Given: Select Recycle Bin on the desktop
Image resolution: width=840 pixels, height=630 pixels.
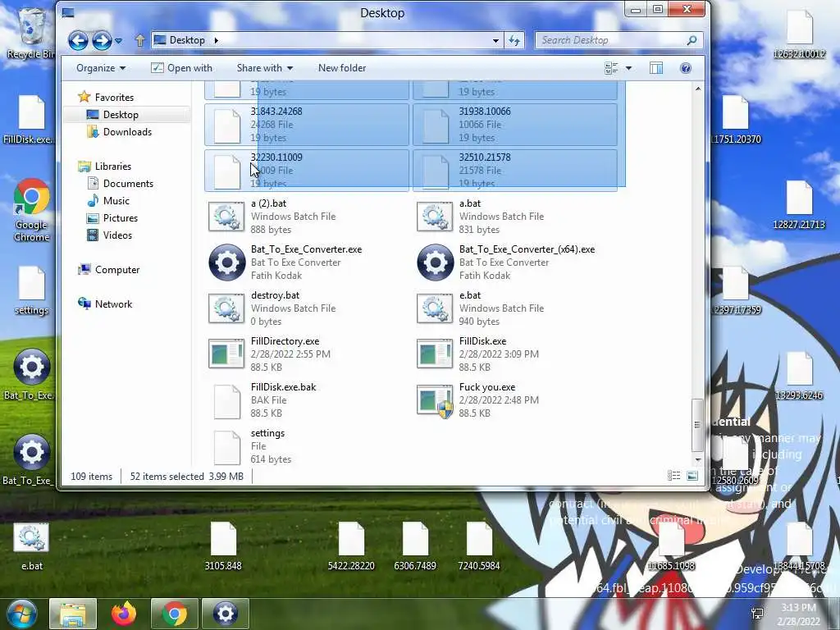Looking at the screenshot, I should coord(30,33).
